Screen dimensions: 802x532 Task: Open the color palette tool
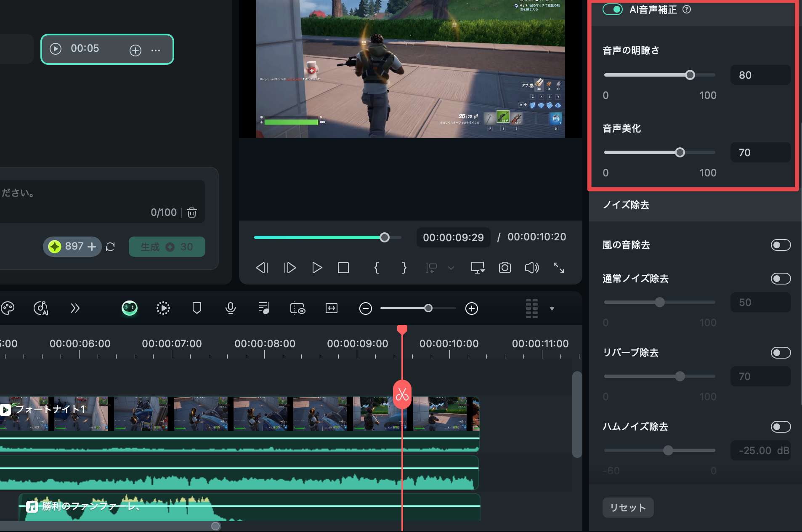[x=8, y=309]
